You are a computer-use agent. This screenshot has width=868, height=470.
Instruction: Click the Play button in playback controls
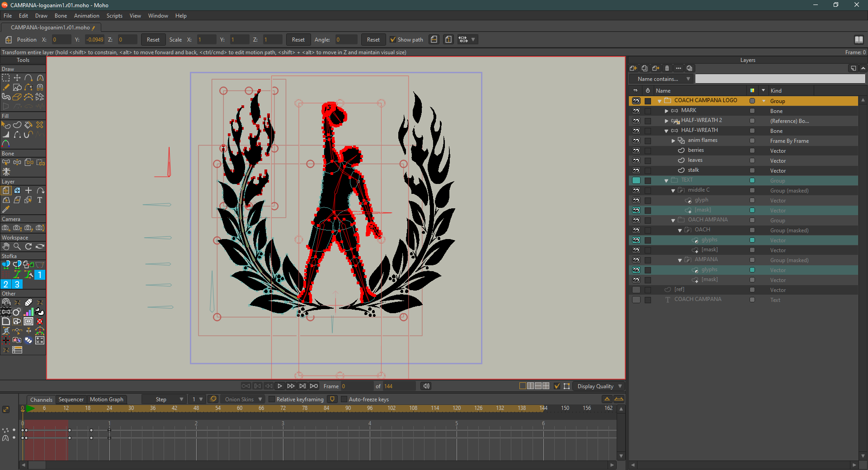point(280,386)
